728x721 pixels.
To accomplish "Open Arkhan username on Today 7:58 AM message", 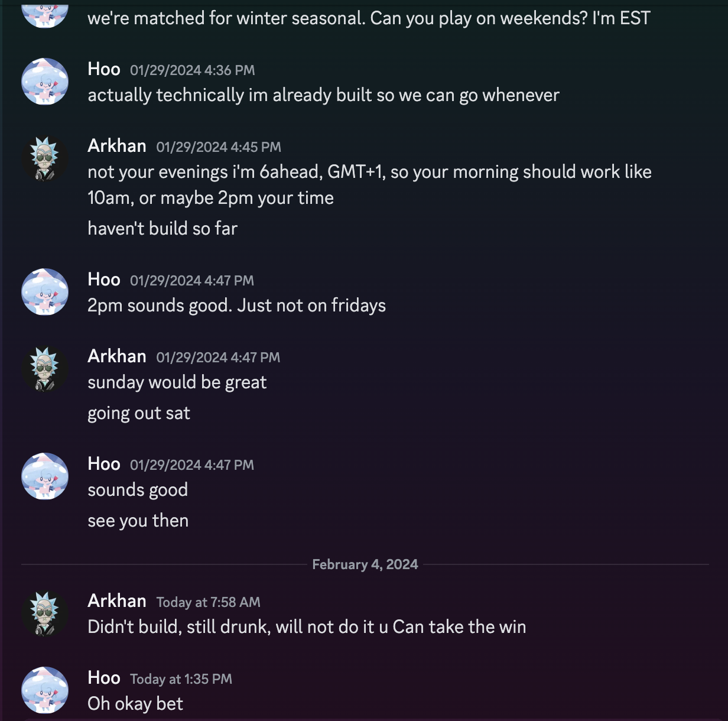I will click(x=117, y=601).
